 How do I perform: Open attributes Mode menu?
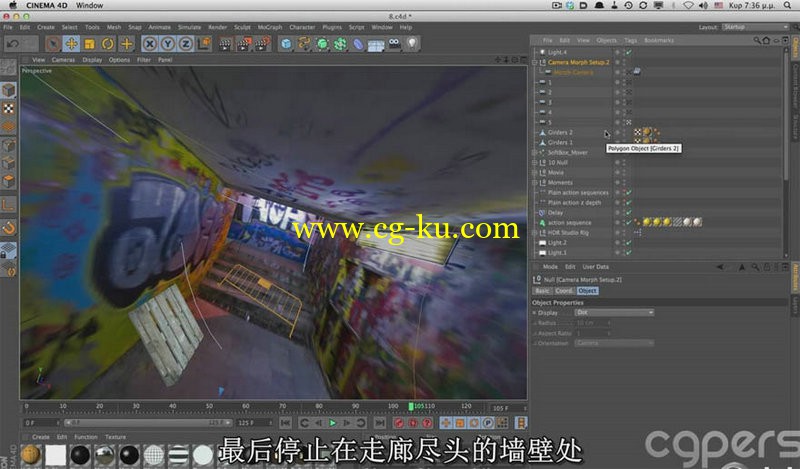pos(550,267)
